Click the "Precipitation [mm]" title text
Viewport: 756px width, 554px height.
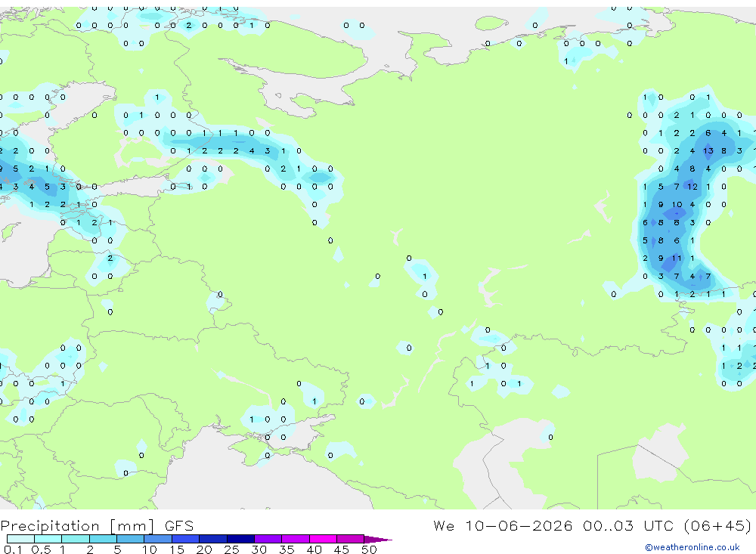pos(77,526)
